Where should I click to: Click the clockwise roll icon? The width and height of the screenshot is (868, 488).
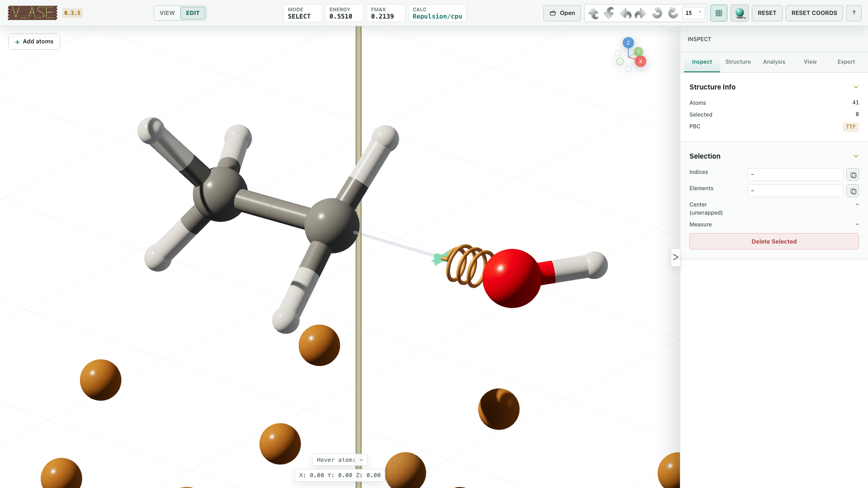point(673,13)
